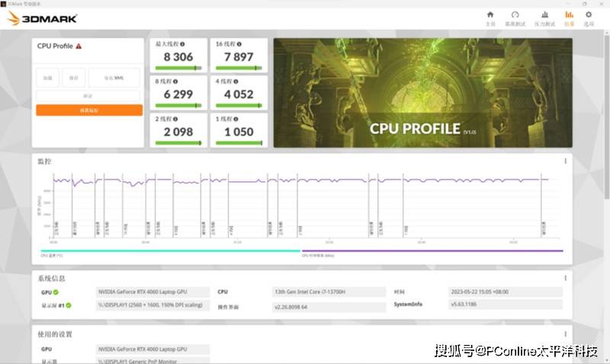Click the green check icon beside 显示屏 #1
The width and height of the screenshot is (610, 364).
pos(69,305)
